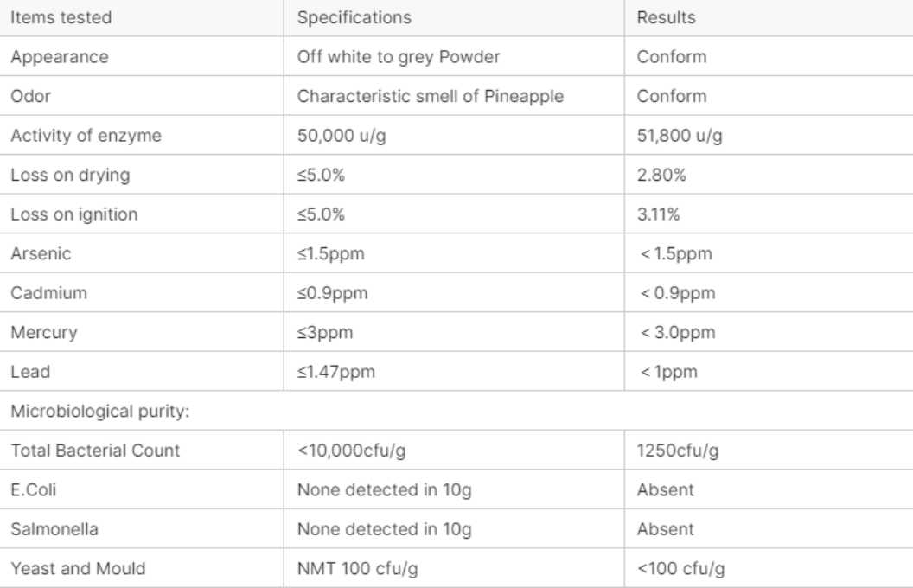Select the "Total Bacterial Count" cell
913x588 pixels.
point(95,451)
